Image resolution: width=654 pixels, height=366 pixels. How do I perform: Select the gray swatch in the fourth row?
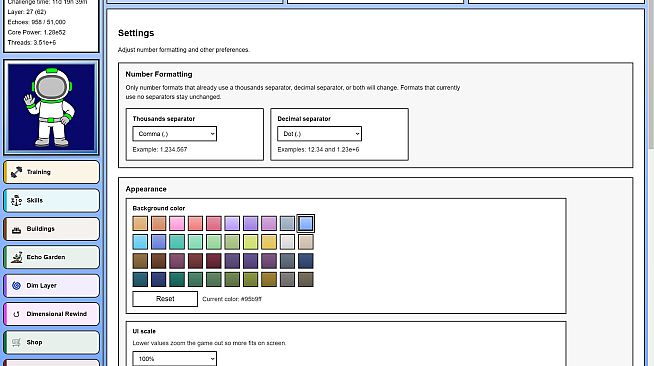click(x=287, y=280)
